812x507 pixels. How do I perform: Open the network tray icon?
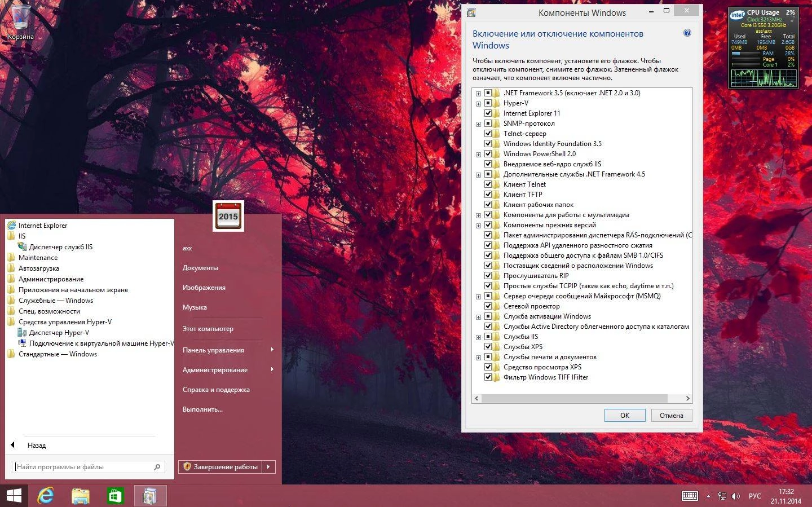(x=722, y=496)
